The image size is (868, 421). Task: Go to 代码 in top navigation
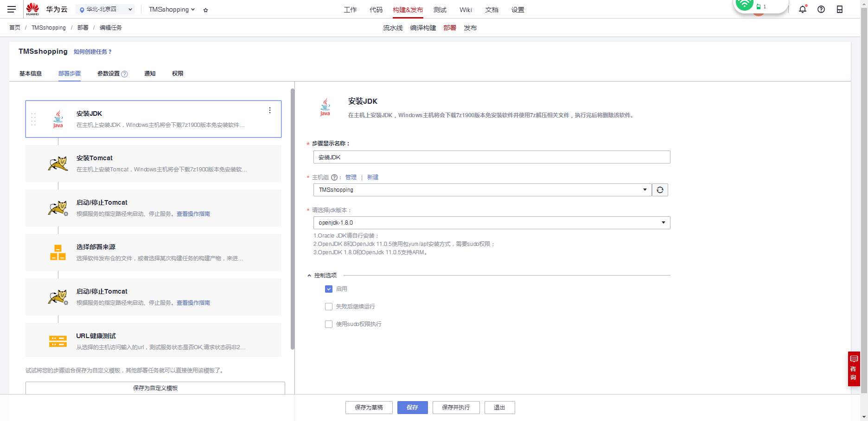(x=376, y=10)
